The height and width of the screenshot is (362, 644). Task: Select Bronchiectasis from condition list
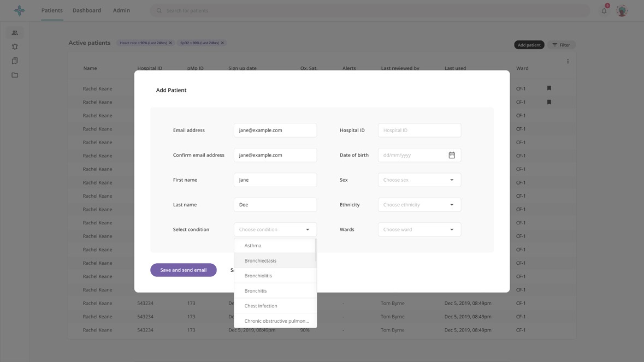tap(274, 260)
